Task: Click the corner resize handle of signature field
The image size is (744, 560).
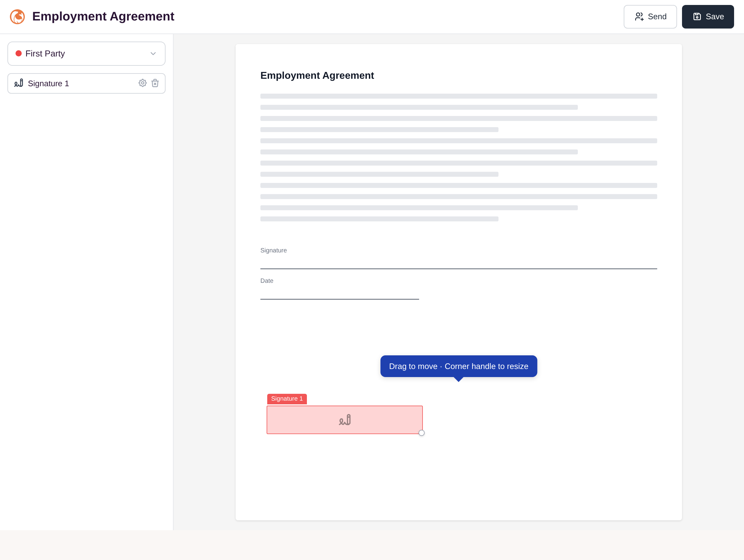Action: point(421,433)
